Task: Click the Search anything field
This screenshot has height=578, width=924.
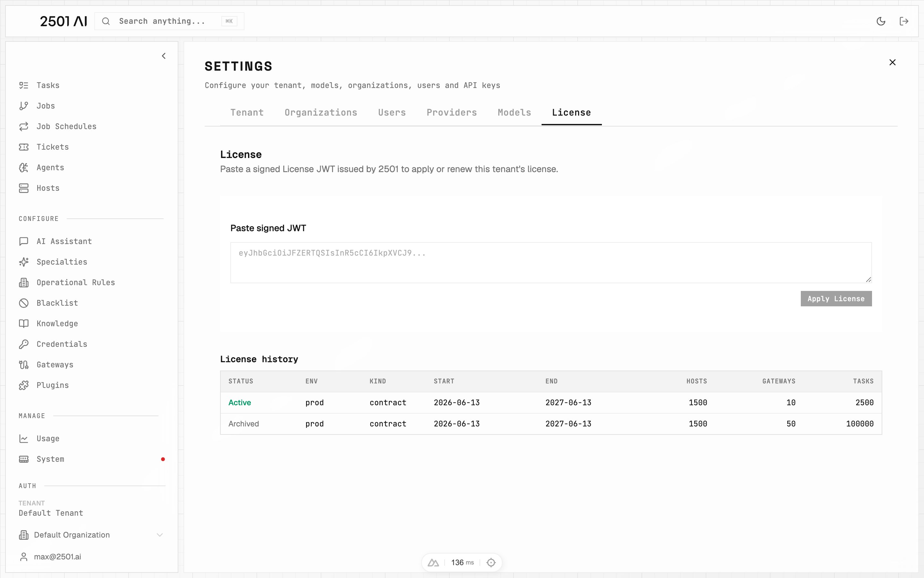Action: [169, 22]
